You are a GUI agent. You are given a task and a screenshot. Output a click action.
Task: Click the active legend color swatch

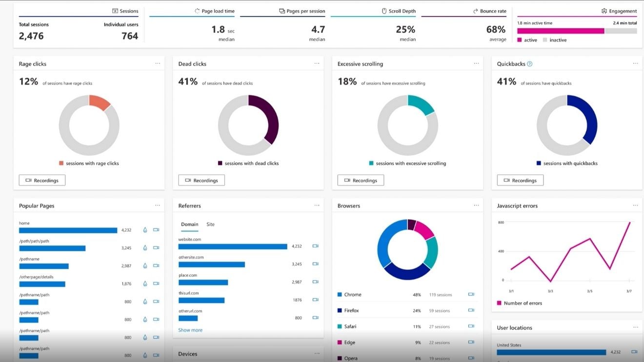520,40
